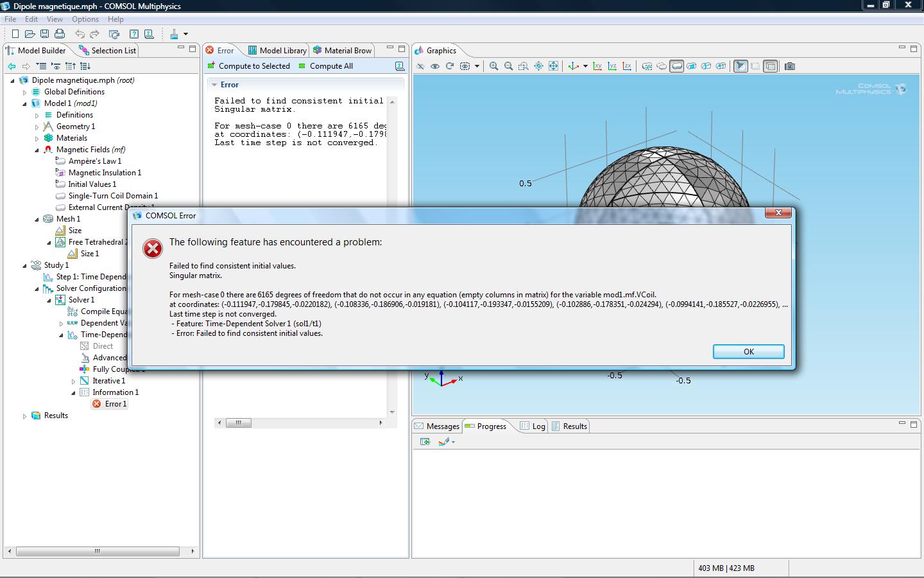Collapse the Magnetic Fields (mf) node
This screenshot has width=924, height=578.
37,150
